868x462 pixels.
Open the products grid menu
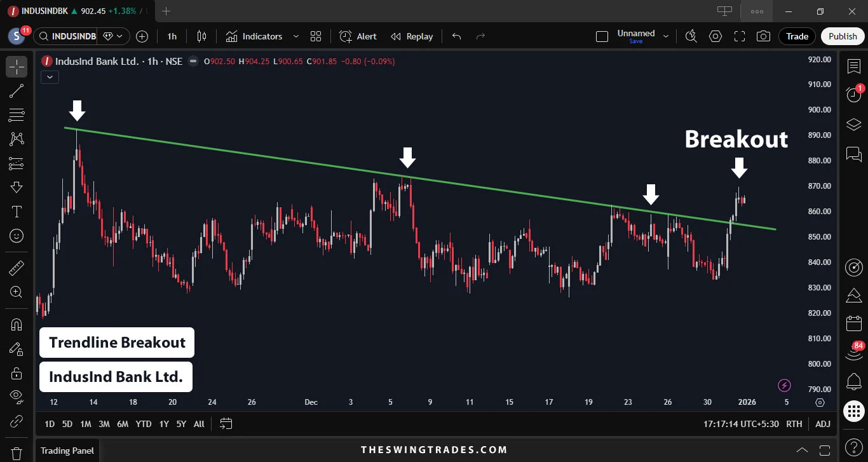click(854, 411)
